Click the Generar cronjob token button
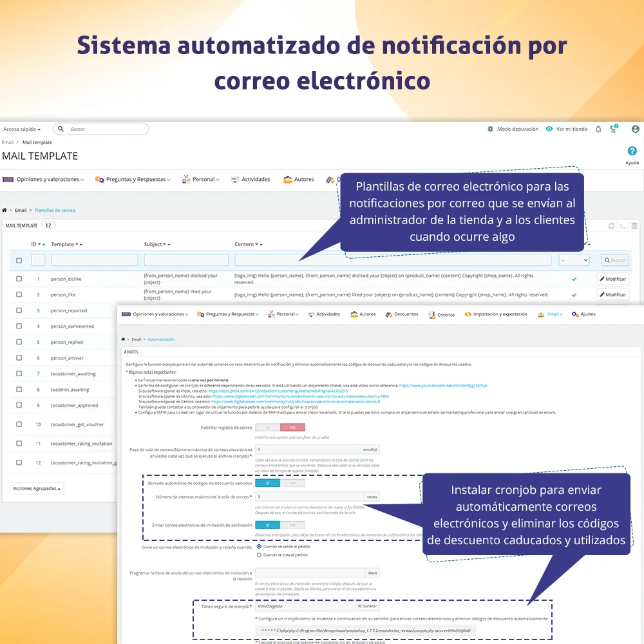 367,606
